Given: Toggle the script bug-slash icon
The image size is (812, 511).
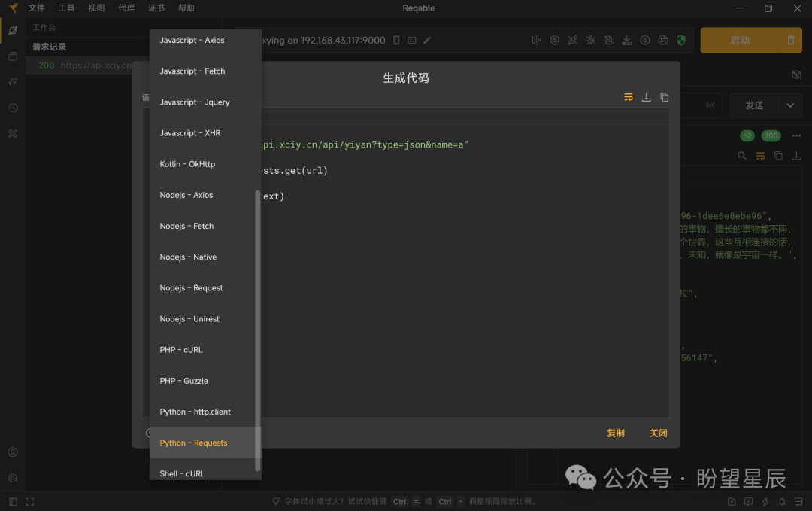Looking at the screenshot, I should (x=591, y=41).
